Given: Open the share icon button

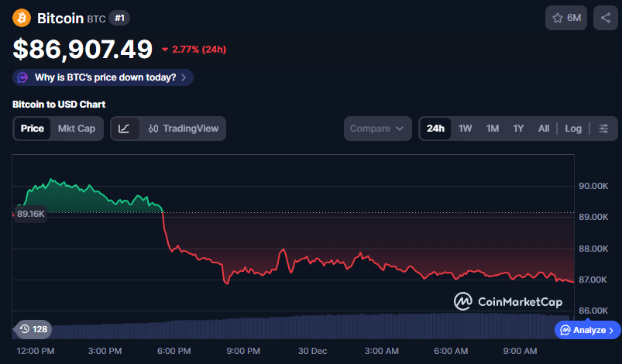Looking at the screenshot, I should [605, 18].
